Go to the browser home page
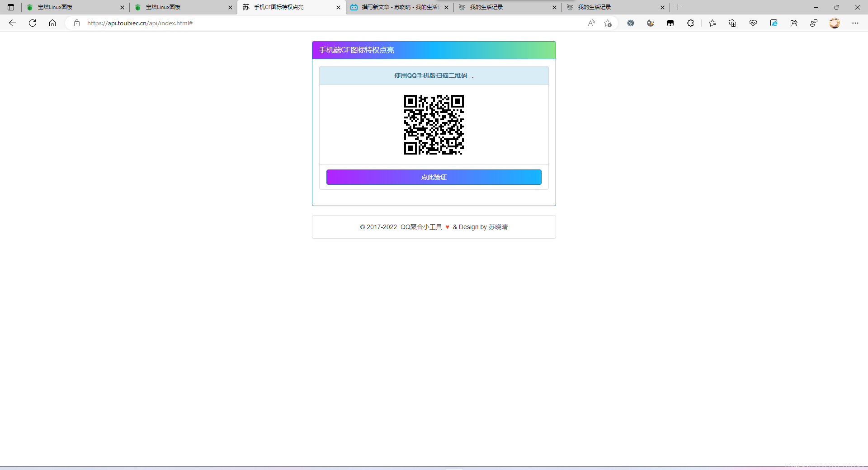868x470 pixels. click(52, 23)
